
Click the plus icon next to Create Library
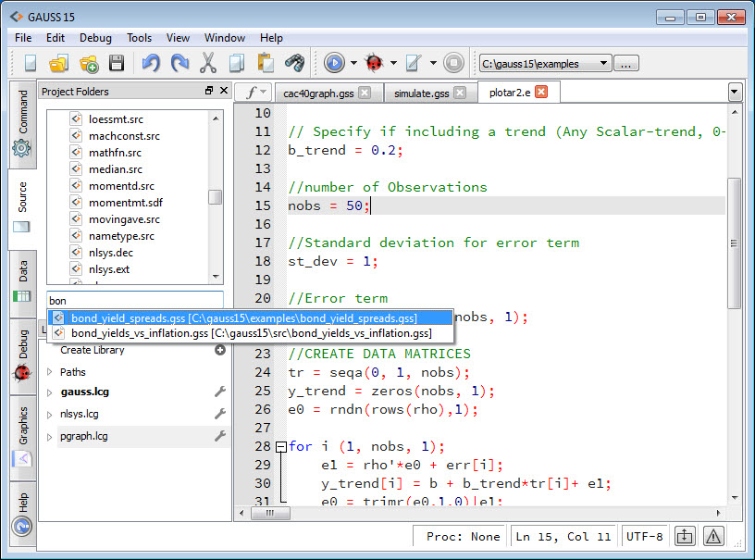(220, 350)
